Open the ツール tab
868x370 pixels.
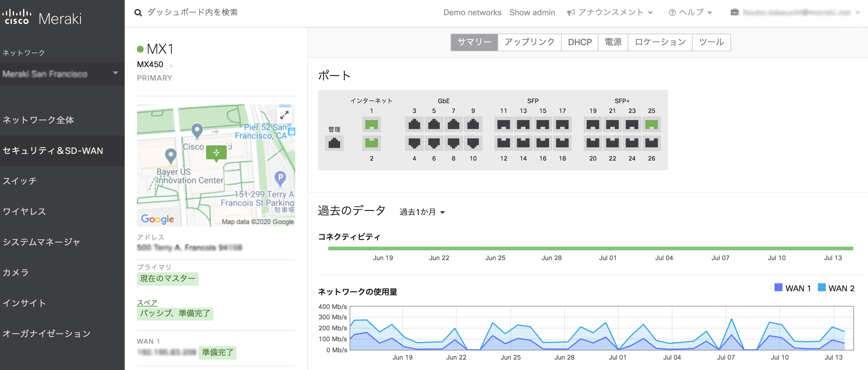[x=711, y=42]
